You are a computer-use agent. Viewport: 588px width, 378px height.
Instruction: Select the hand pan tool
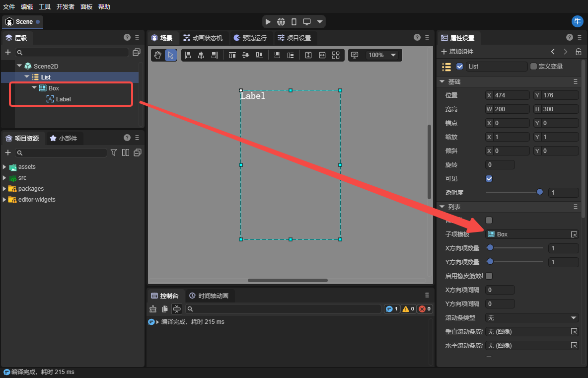point(157,55)
